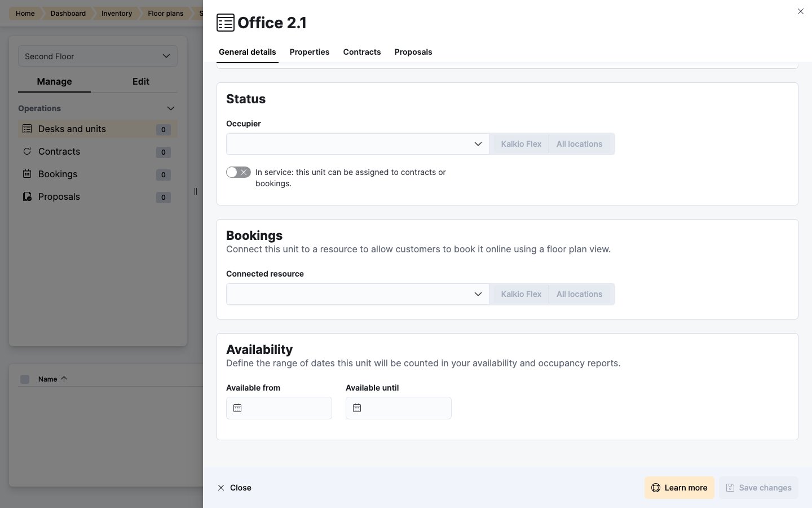Click the Close button at bottom
Image resolution: width=812 pixels, height=508 pixels.
pyautogui.click(x=235, y=488)
